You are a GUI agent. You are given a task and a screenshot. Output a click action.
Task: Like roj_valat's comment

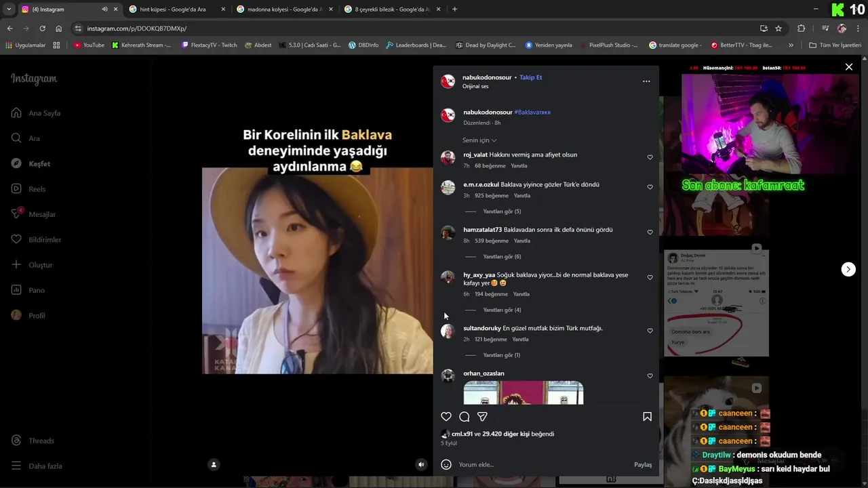tap(650, 157)
